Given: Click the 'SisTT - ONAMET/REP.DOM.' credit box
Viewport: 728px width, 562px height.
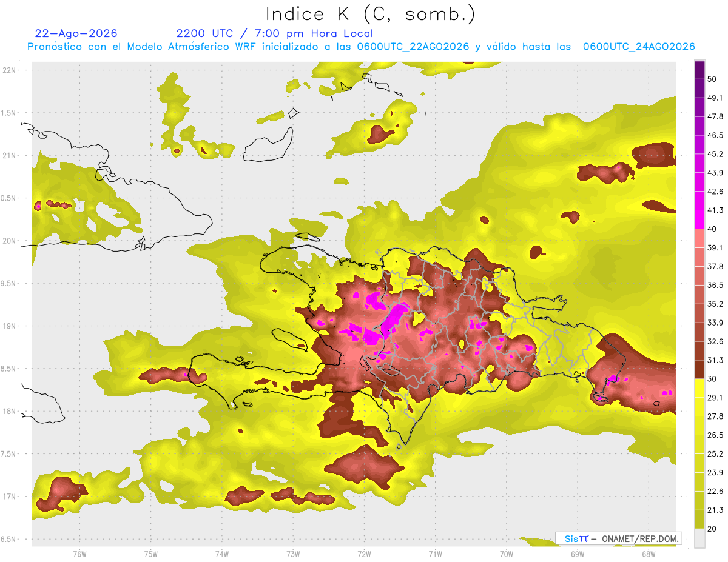Looking at the screenshot, I should point(618,538).
